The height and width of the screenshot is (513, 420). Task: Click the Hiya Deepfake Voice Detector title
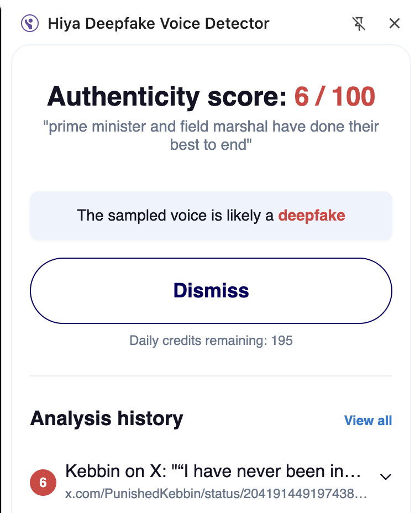159,24
